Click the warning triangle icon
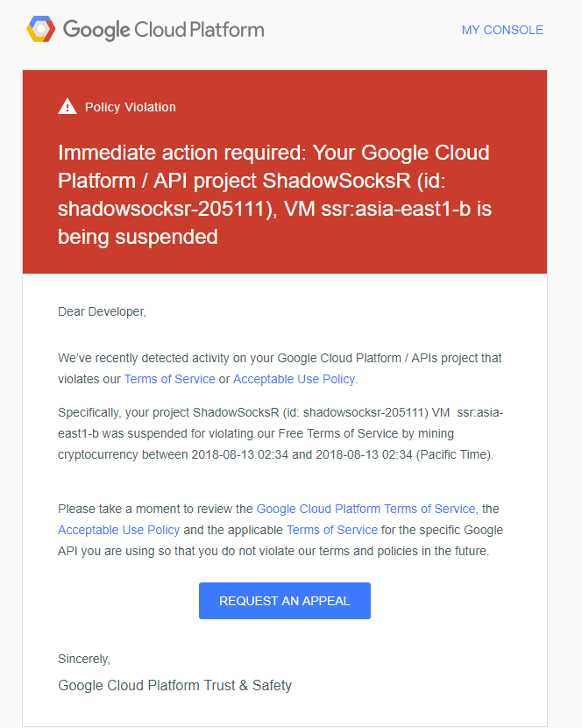582x728 pixels. tap(67, 107)
